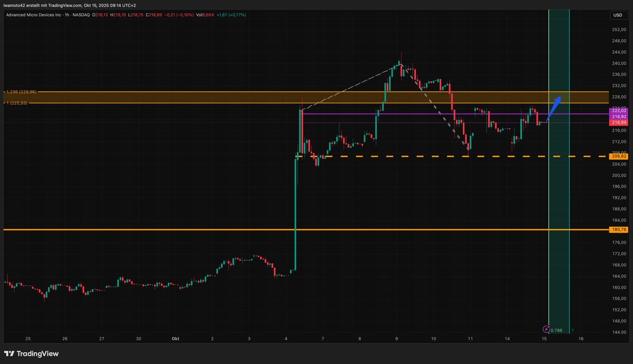This screenshot has height=364, width=633.
Task: Click the TradingView logo
Action: (x=31, y=354)
